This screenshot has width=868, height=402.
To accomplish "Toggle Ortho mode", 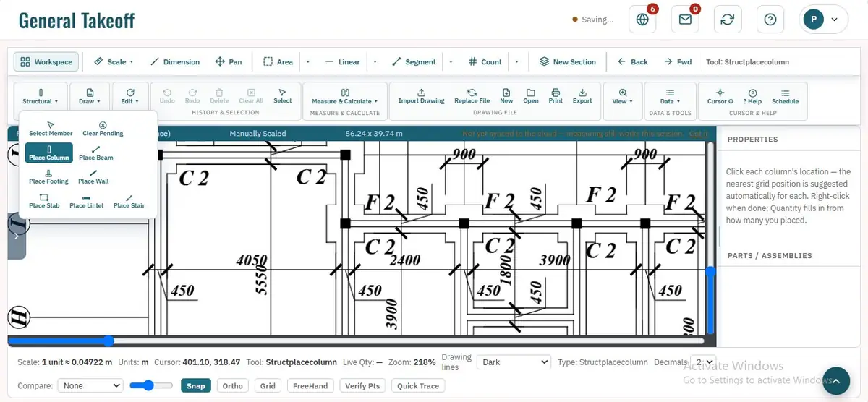I will (x=233, y=386).
